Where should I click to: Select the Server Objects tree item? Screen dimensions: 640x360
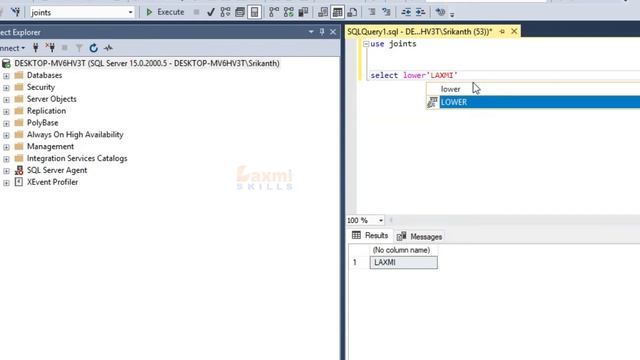pos(51,99)
